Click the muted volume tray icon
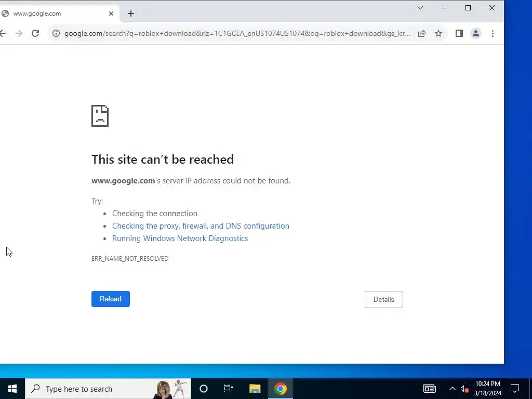 click(464, 389)
